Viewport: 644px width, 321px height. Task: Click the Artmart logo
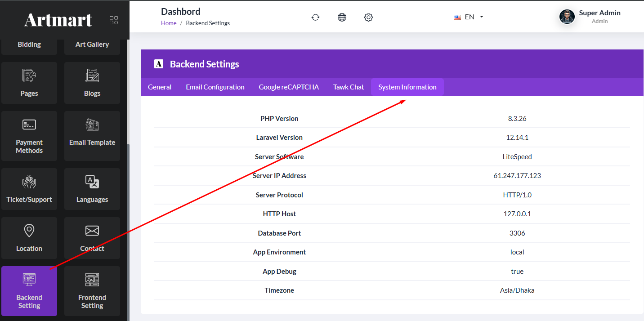[x=58, y=20]
